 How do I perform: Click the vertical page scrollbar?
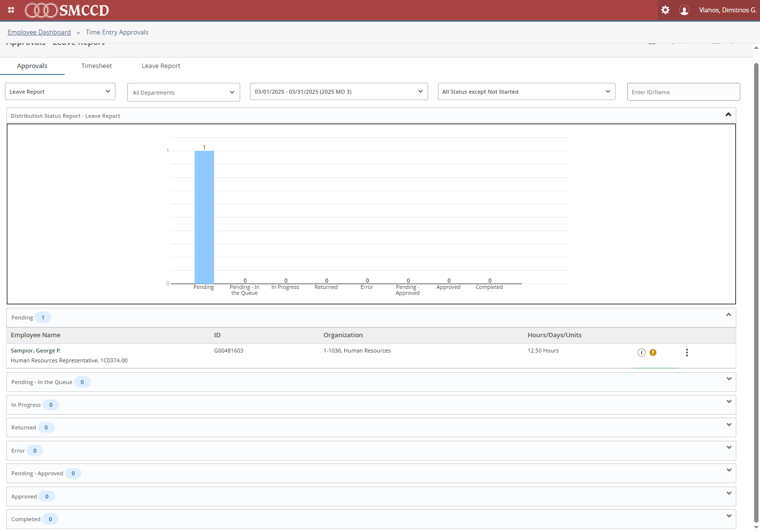click(756, 292)
